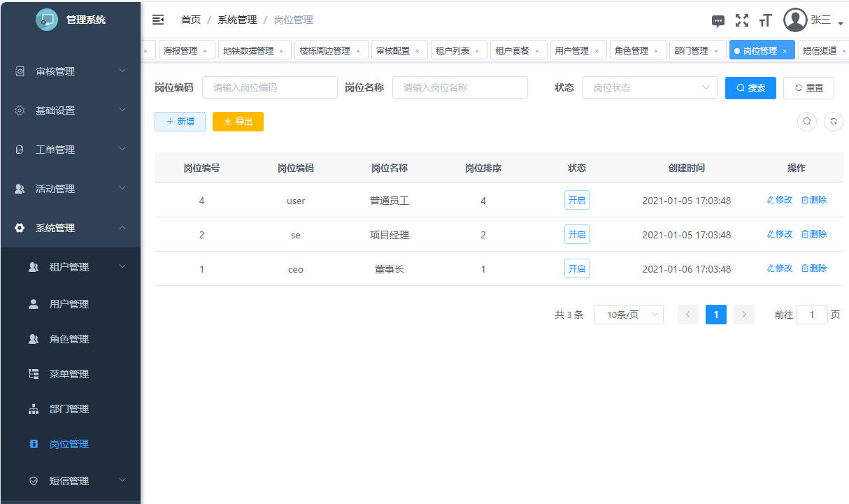The height and width of the screenshot is (504, 849).
Task: Expand the 审核管理 sidebar menu
Action: (70, 71)
